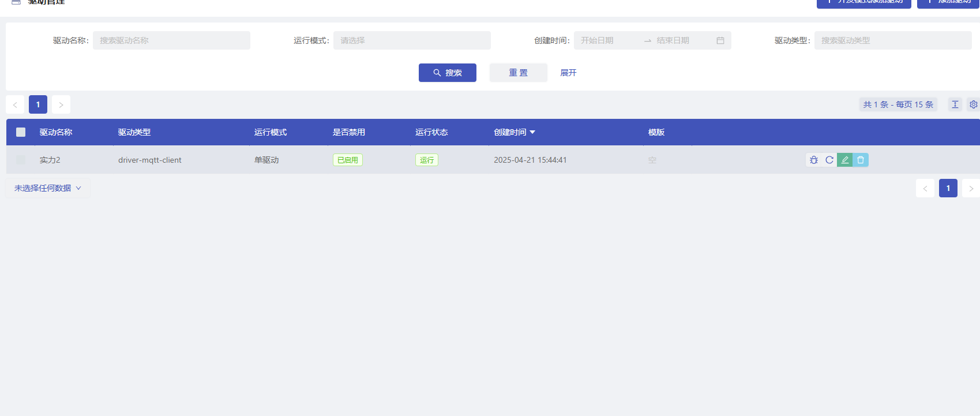Delete the 实力2 driver with the trash icon

pyautogui.click(x=861, y=160)
